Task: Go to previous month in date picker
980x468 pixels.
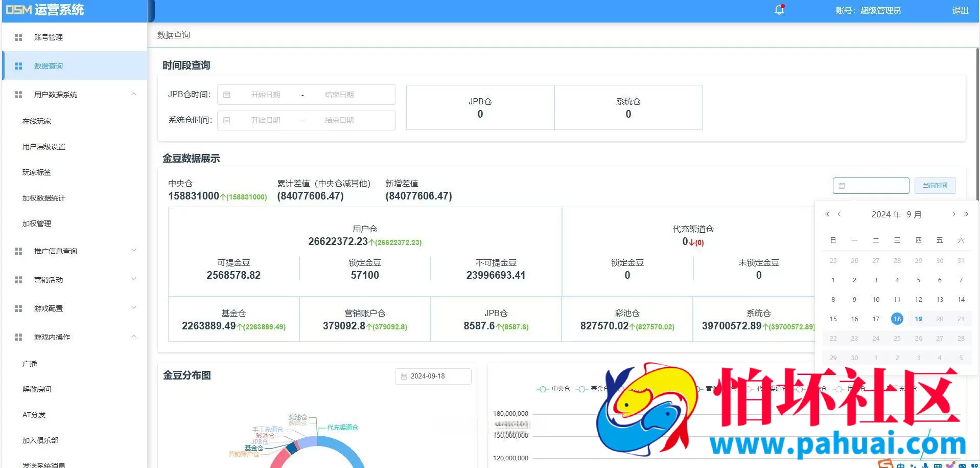Action: 839,214
